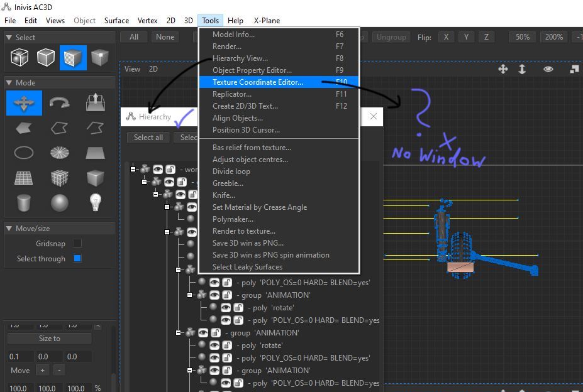Screen dimensions: 583x392
Task: Click the Size to button
Action: pyautogui.click(x=50, y=339)
